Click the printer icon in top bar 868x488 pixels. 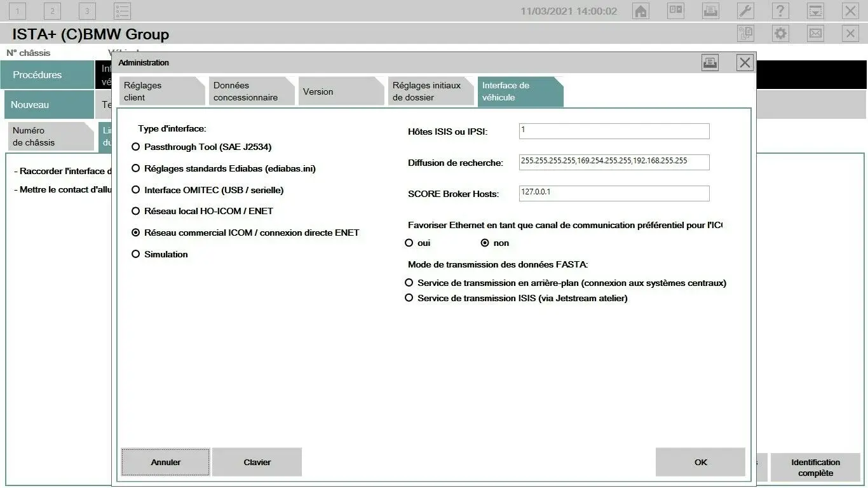[x=710, y=11]
